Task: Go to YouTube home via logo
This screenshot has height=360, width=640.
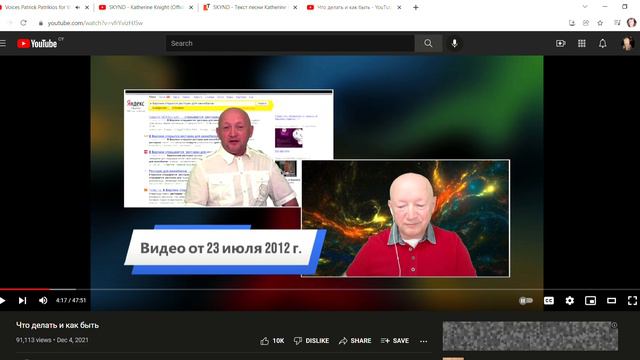Action: (x=37, y=43)
